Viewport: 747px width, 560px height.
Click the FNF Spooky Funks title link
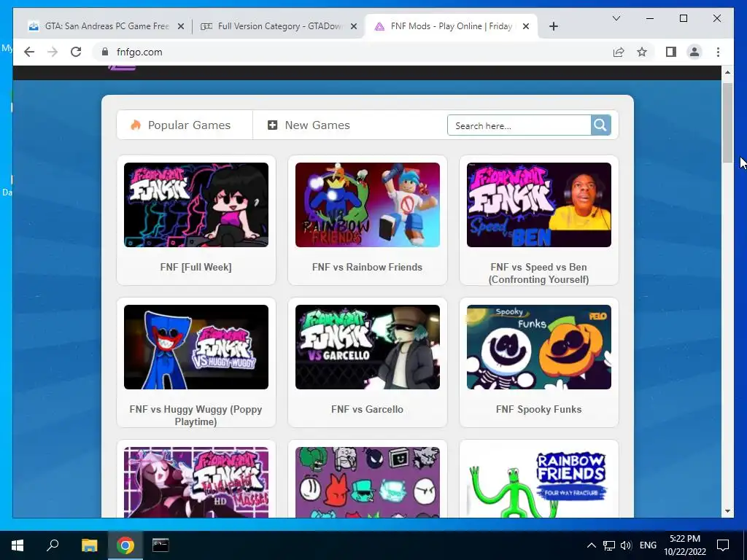click(539, 409)
